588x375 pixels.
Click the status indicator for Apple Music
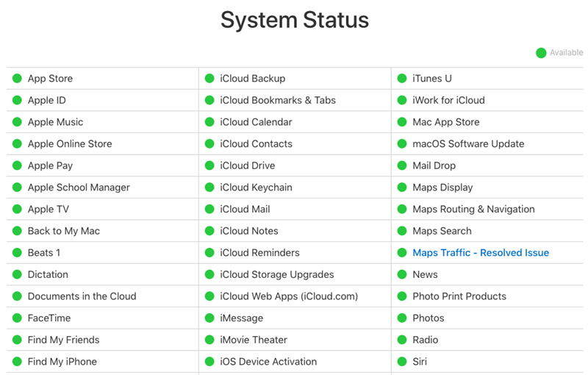click(x=17, y=122)
